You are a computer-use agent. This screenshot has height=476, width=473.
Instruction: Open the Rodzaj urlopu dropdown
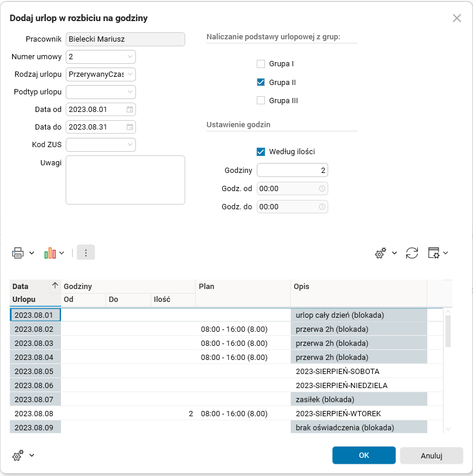coord(130,74)
